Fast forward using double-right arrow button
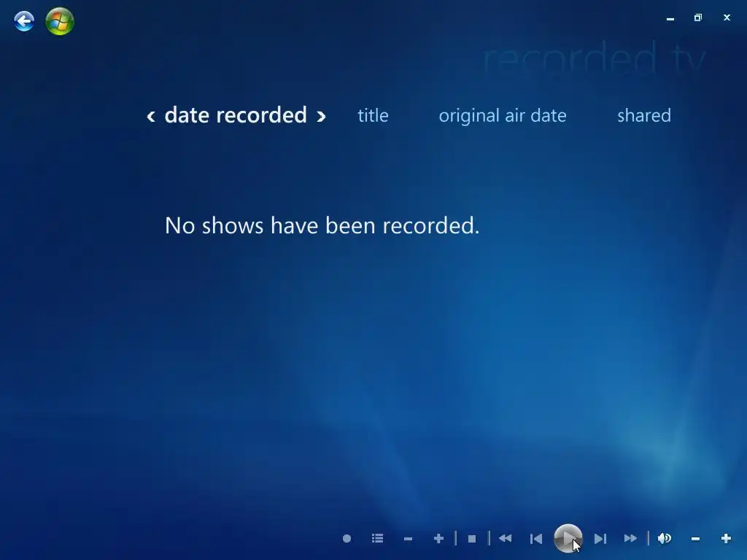The image size is (747, 560). tap(630, 539)
